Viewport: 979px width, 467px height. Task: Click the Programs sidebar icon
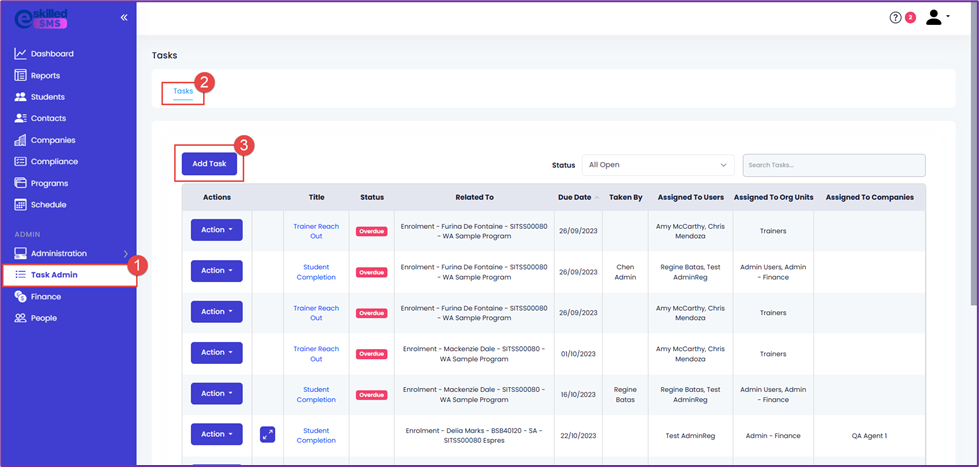pos(20,183)
